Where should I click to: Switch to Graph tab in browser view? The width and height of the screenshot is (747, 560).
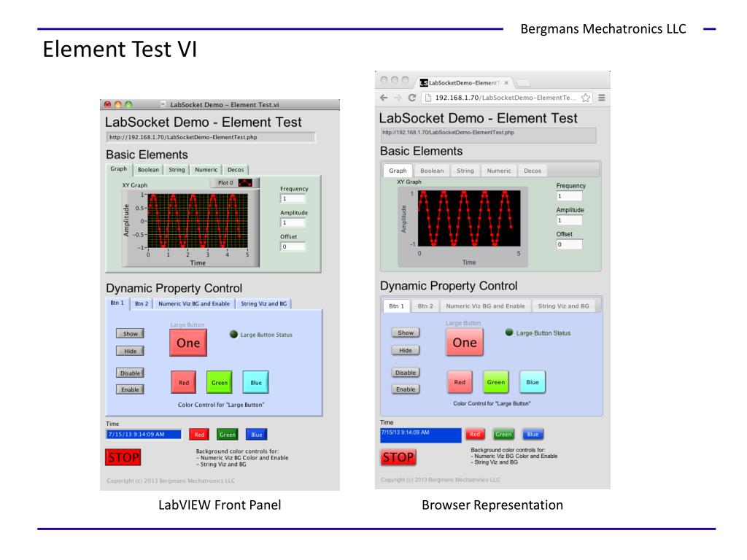tap(398, 171)
